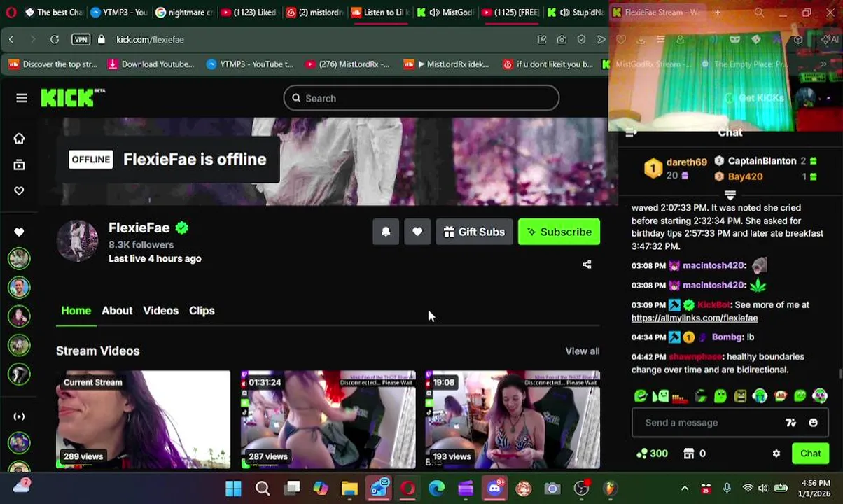Insert the first green laughing emote
The width and height of the screenshot is (843, 504).
coord(641,396)
